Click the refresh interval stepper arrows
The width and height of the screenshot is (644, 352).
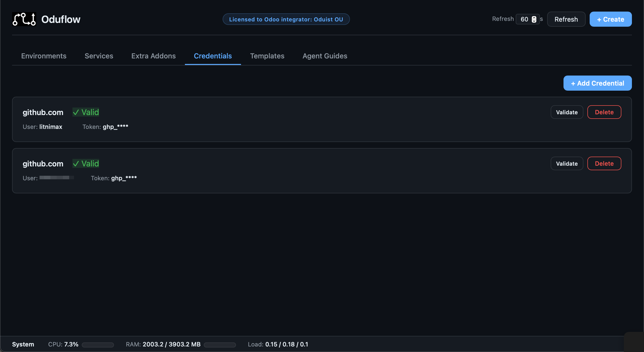pos(534,19)
